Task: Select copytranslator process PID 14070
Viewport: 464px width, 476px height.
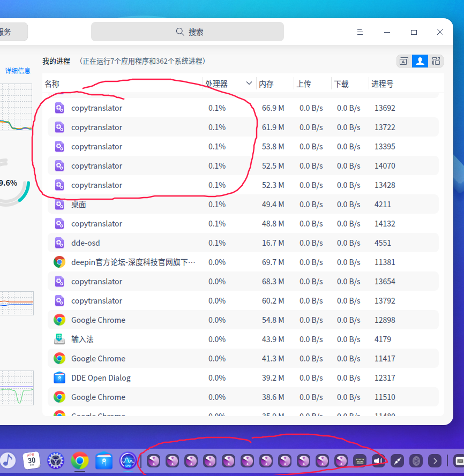Action: (243, 166)
